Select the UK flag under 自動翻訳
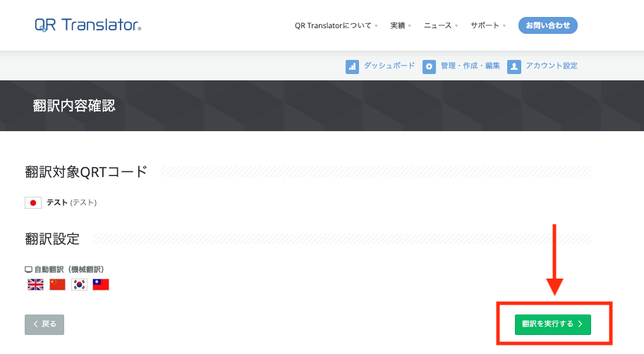 (35, 285)
